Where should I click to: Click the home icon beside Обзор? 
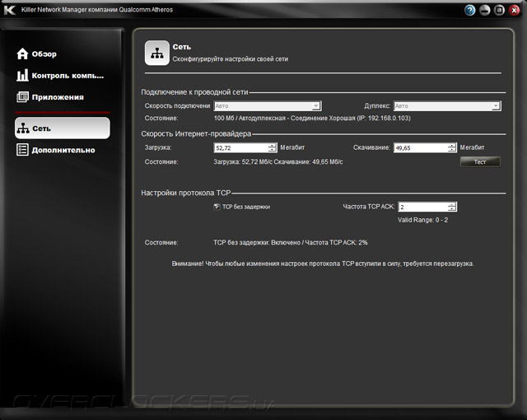22,54
